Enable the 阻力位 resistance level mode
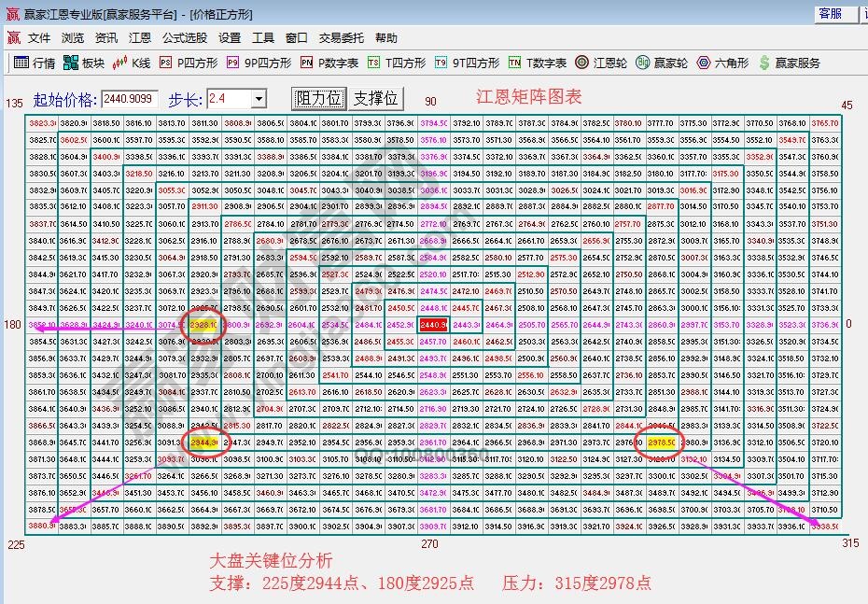The image size is (868, 604). [x=318, y=98]
